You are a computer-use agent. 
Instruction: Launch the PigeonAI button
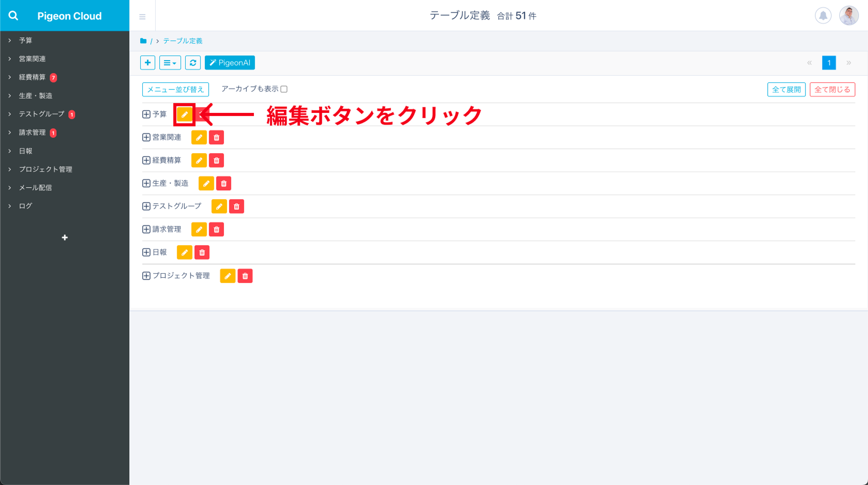pos(230,63)
